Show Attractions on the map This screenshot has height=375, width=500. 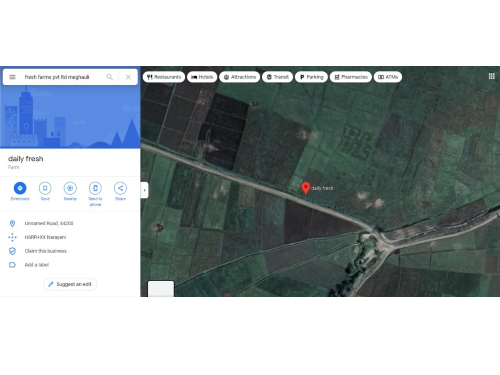tap(240, 77)
